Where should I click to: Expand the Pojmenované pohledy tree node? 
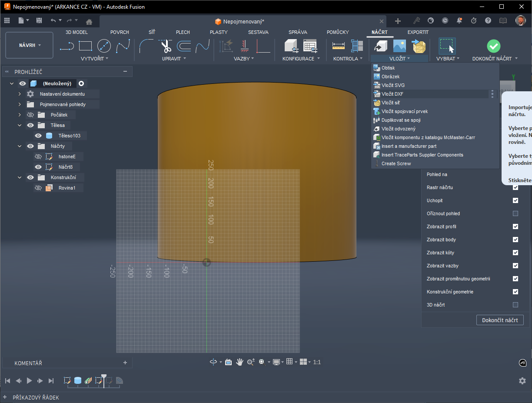click(x=20, y=104)
